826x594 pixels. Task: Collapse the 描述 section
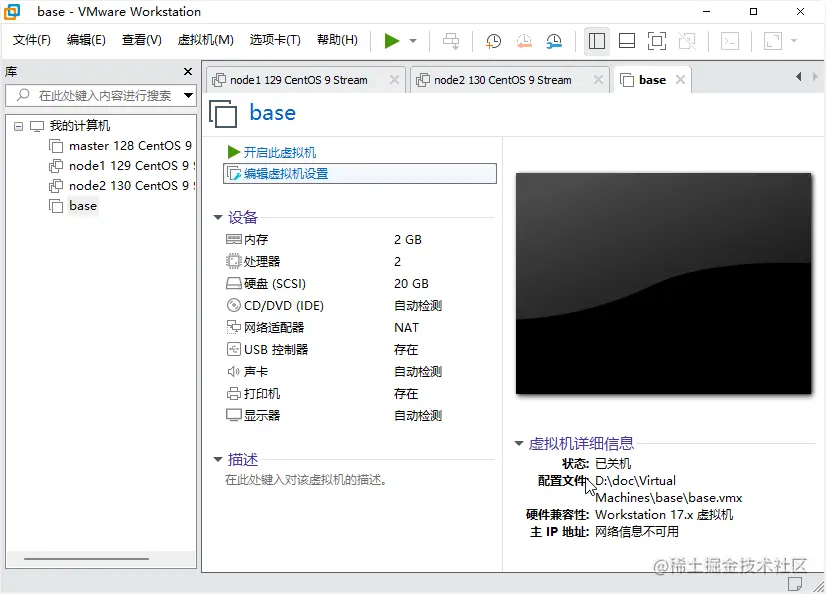coord(218,460)
